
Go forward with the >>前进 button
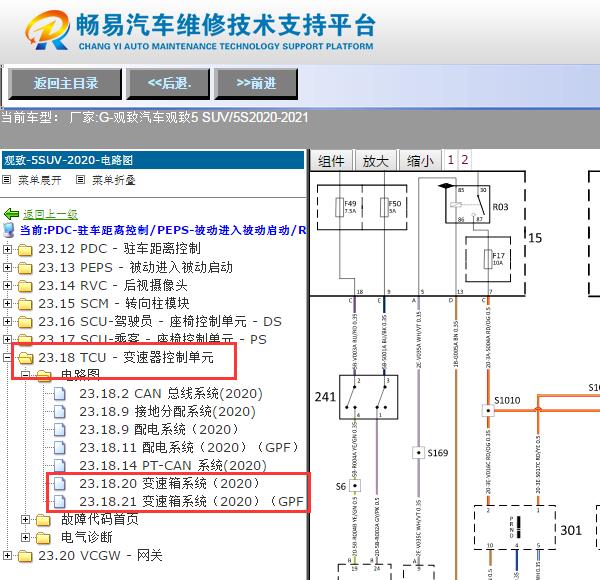pos(256,84)
